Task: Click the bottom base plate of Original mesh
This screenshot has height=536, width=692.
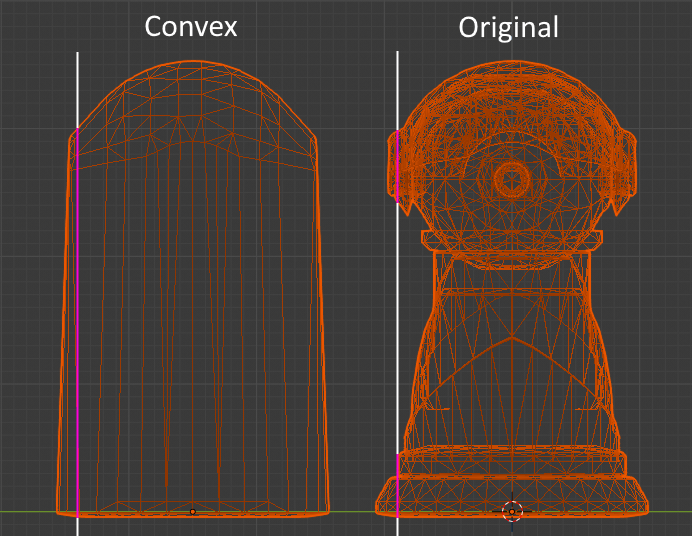Action: (511, 497)
